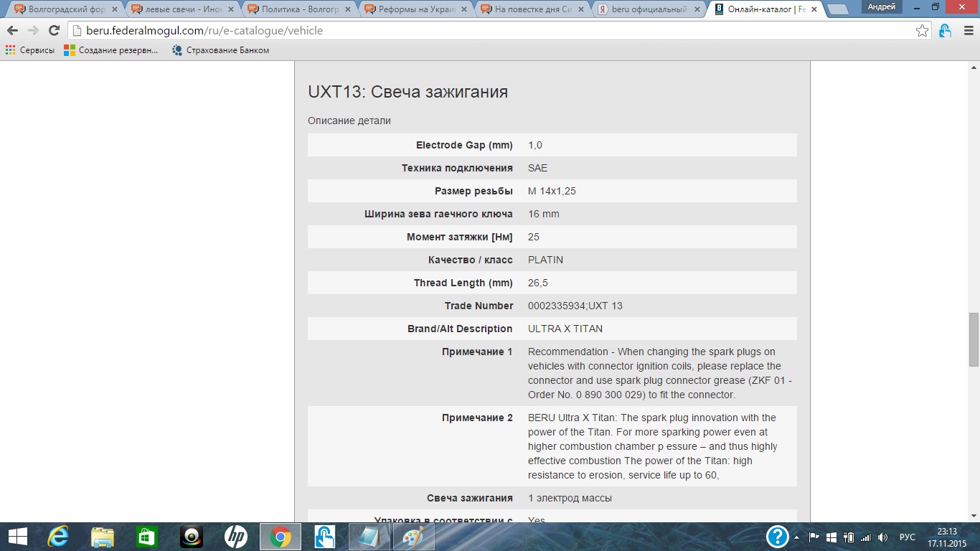The image size is (980, 551).
Task: Close the Волгоградский фор… tab
Action: coord(115,9)
